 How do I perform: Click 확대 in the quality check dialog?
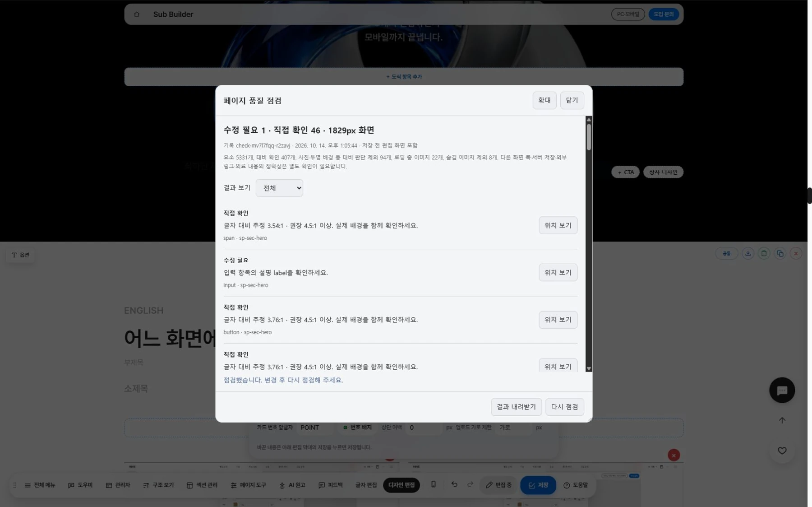coord(544,100)
